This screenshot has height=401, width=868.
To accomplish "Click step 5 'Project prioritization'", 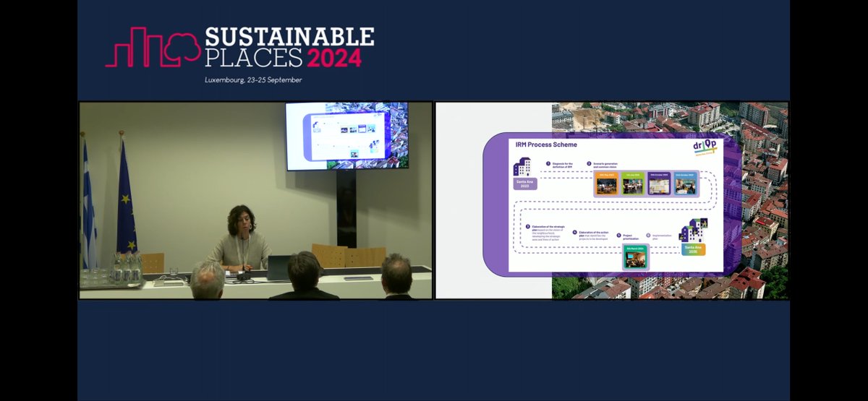I will [627, 236].
